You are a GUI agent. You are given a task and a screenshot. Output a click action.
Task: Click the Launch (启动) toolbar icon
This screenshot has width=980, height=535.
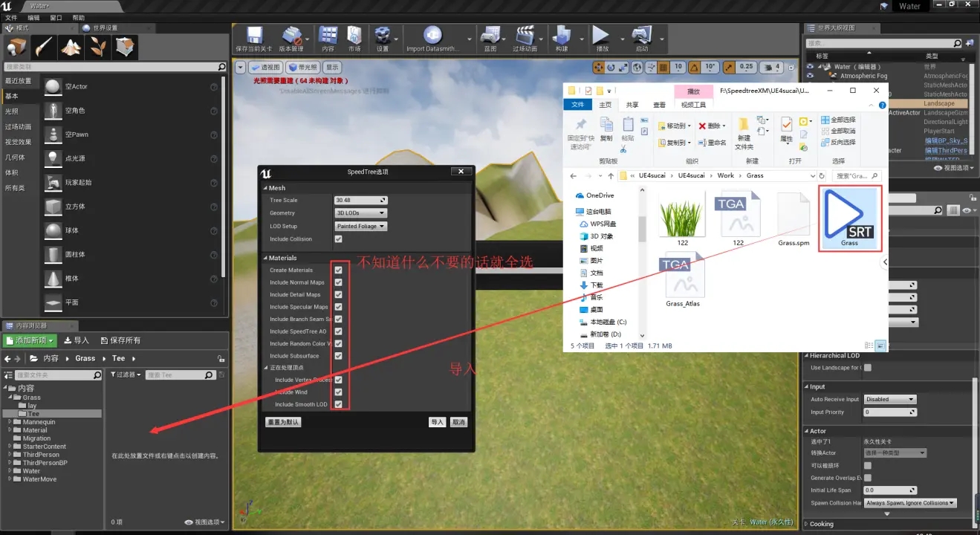click(641, 39)
